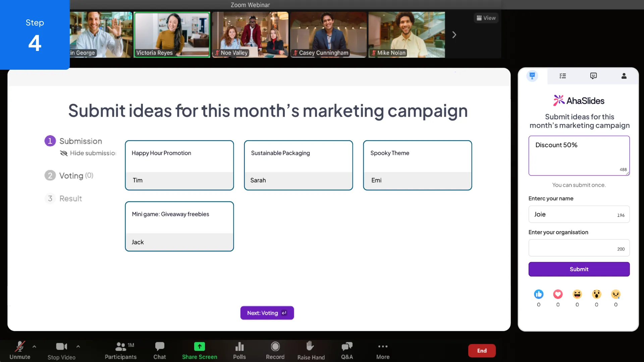This screenshot has height=362, width=644.
Task: Send a heart reaction
Action: (x=558, y=294)
